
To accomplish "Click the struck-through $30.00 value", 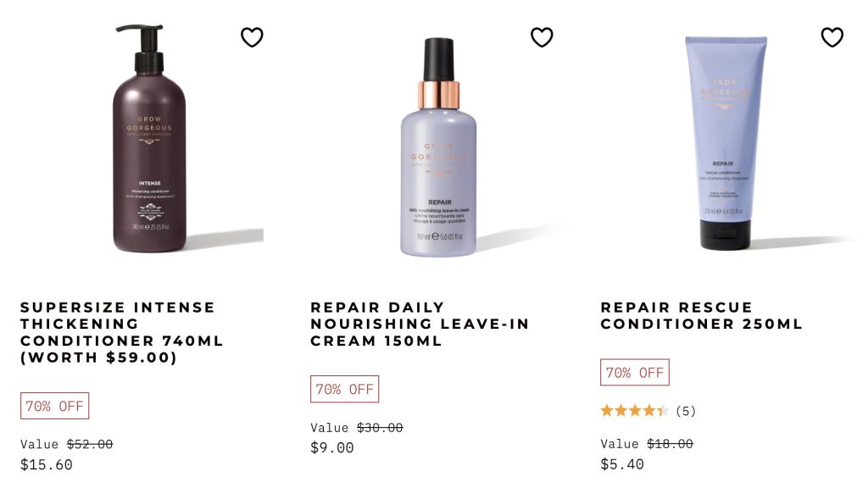I will [380, 428].
